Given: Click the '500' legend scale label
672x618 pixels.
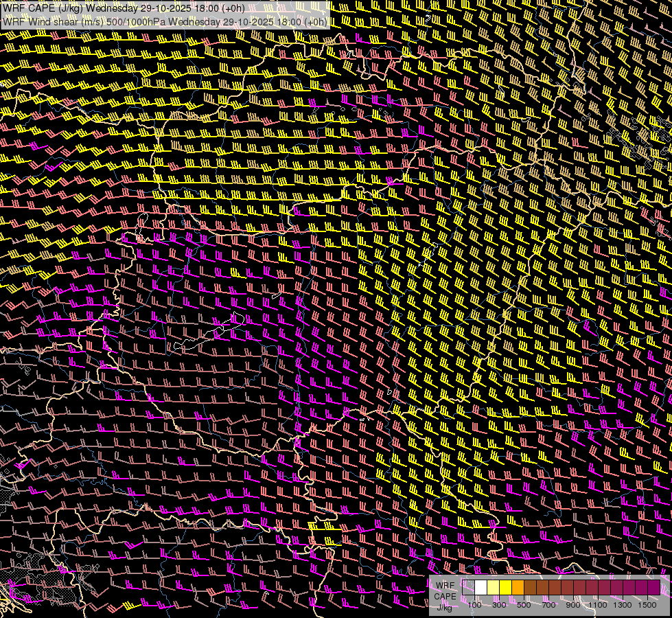Looking at the screenshot, I should [524, 605].
